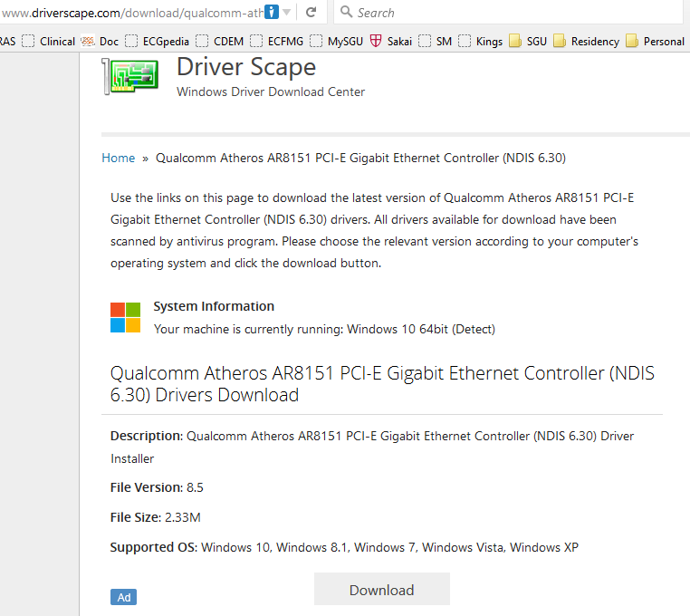The height and width of the screenshot is (616, 690).
Task: Open the SM bookmark
Action: pyautogui.click(x=436, y=42)
